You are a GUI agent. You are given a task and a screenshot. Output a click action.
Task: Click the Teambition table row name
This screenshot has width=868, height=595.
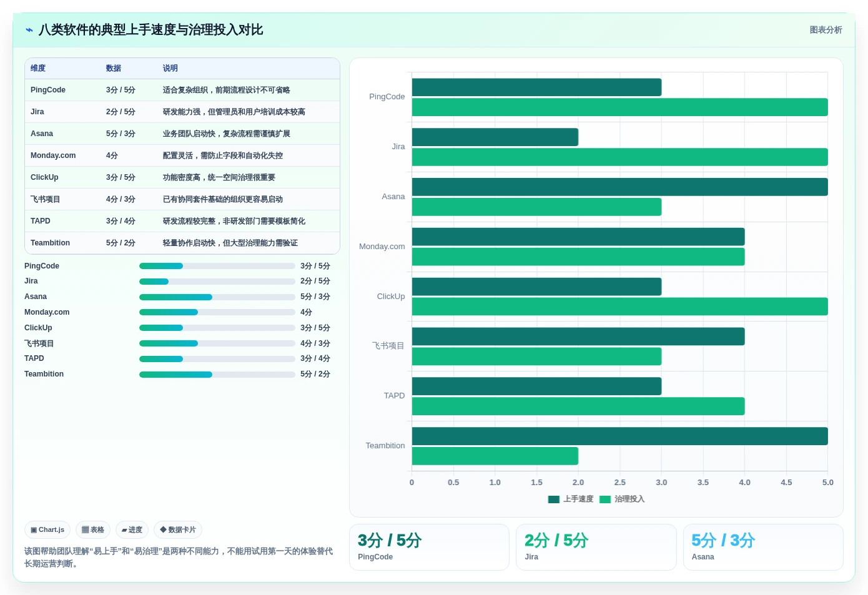[x=50, y=243]
